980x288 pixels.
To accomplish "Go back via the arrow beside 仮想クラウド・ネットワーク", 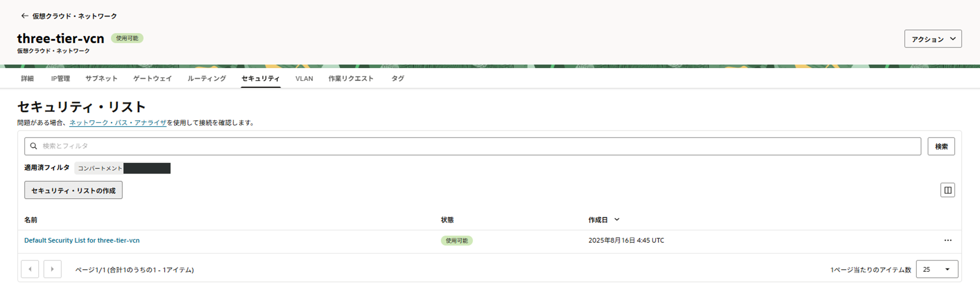I will pos(24,16).
